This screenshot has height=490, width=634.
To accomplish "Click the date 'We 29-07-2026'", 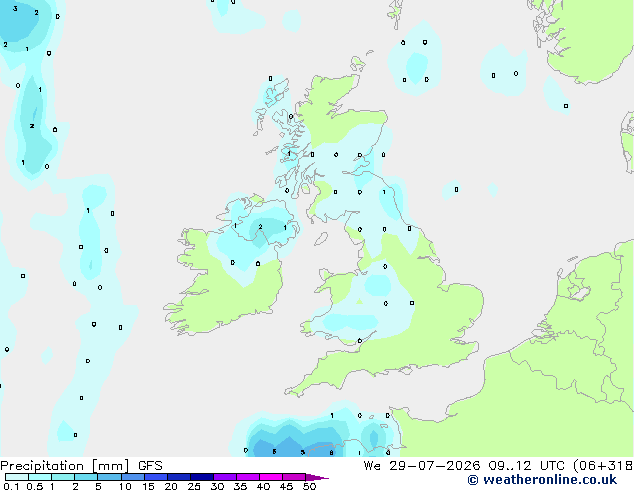I will pos(422,466).
